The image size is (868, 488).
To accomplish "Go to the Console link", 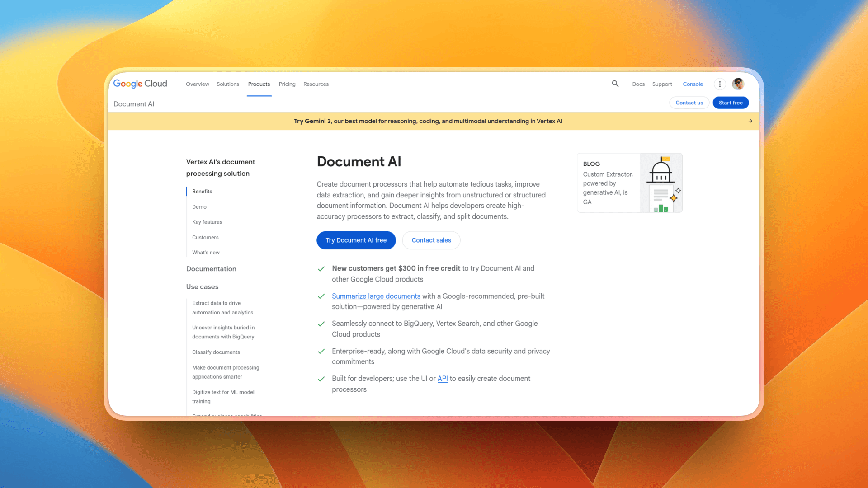I will [x=693, y=84].
